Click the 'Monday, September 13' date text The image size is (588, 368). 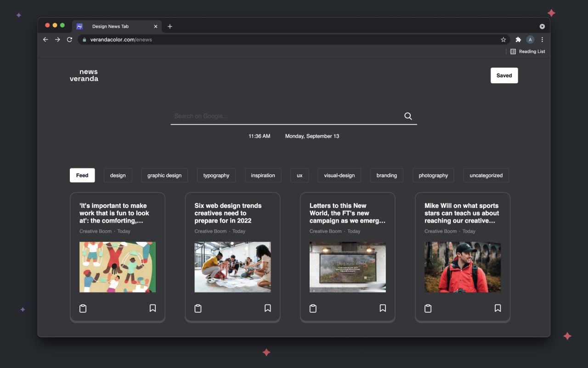click(312, 136)
